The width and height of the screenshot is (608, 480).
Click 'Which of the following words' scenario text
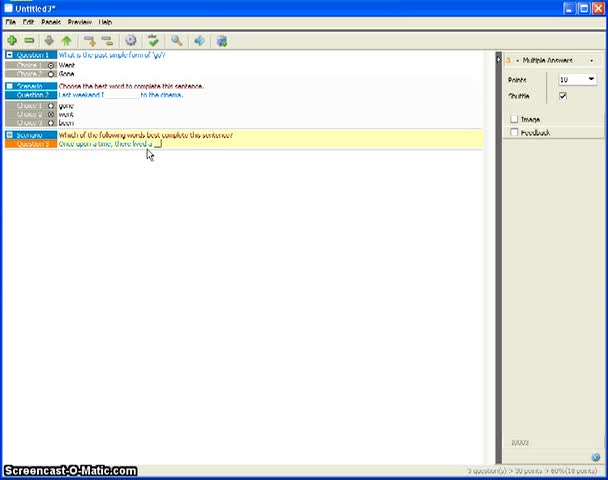[145, 135]
